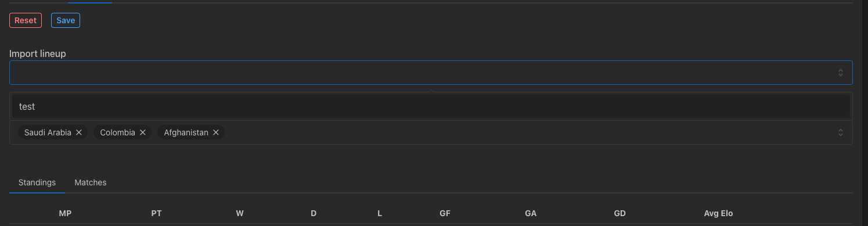Screen dimensions: 868x226
Task: Switch to the Standings tab
Action: (37, 182)
